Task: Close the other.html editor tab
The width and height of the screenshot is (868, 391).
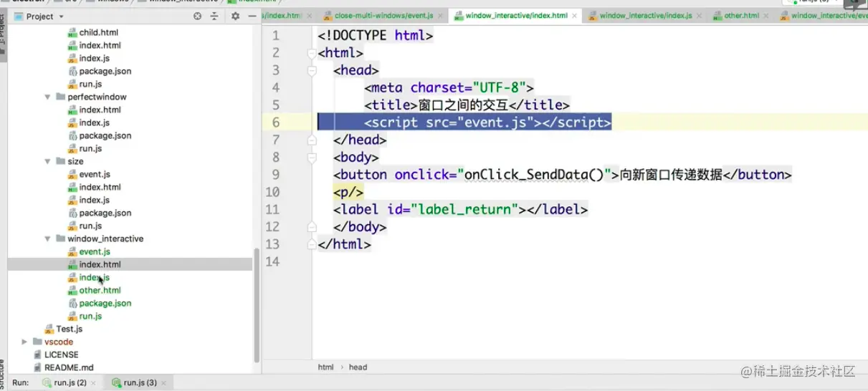Action: click(x=766, y=15)
